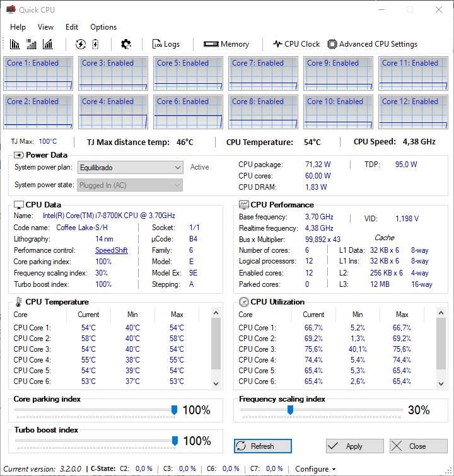Image resolution: width=454 pixels, height=476 pixels.
Task: Toggle the Core 4 Enabled graph
Action: point(113,112)
